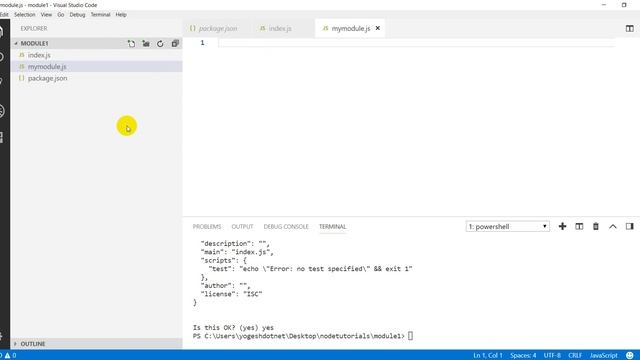Image resolution: width=640 pixels, height=360 pixels.
Task: Kill the terminal with trash icon
Action: click(x=596, y=226)
